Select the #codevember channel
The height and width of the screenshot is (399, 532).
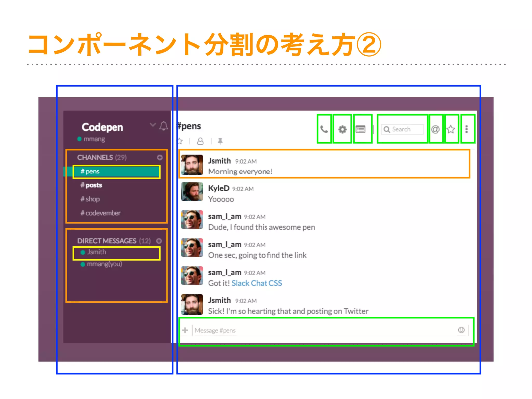[x=101, y=213]
